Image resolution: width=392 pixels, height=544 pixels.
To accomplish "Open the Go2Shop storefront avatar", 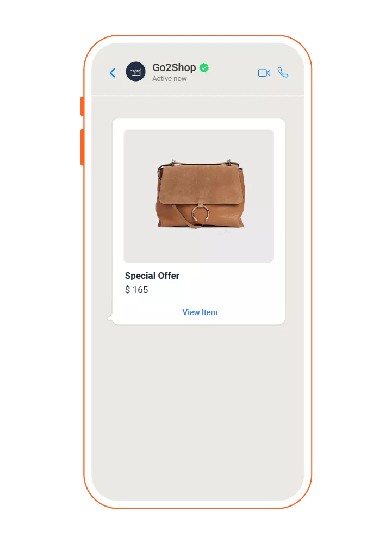I will [x=136, y=72].
